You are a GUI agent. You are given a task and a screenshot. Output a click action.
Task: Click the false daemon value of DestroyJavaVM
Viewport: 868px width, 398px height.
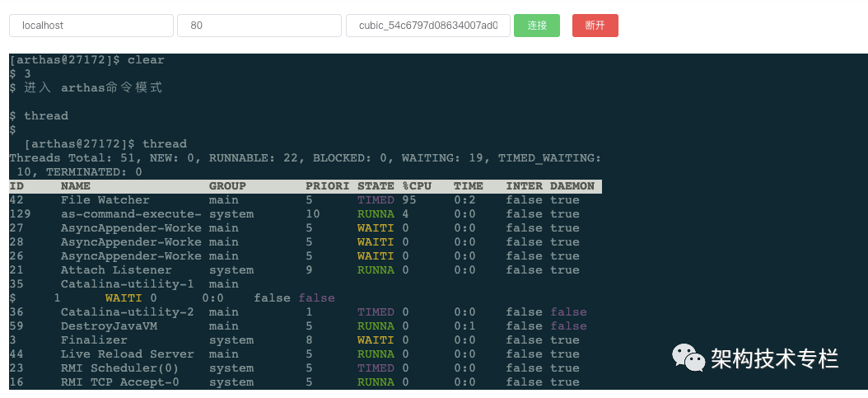pyautogui.click(x=568, y=326)
